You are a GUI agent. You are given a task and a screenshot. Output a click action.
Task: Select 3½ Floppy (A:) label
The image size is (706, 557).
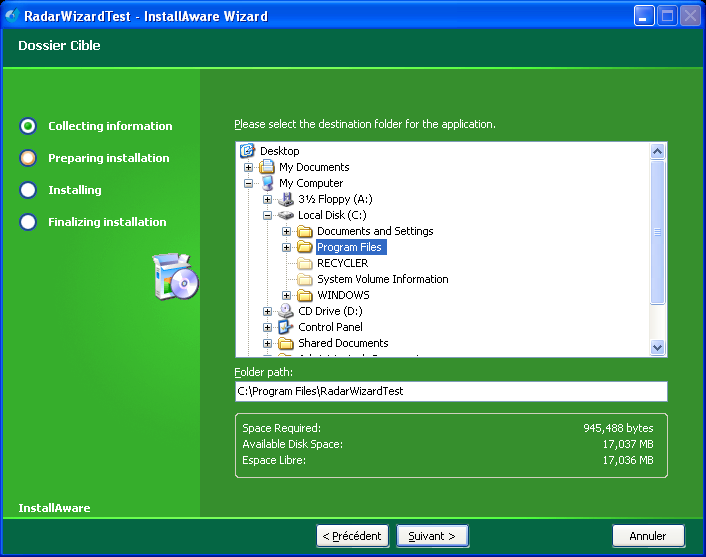[x=335, y=199]
